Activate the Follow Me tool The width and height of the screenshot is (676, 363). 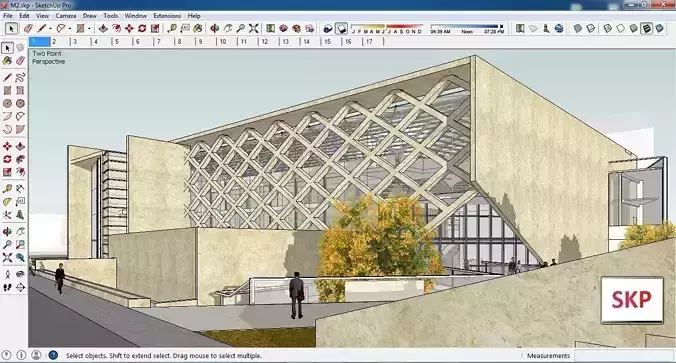pos(20,160)
